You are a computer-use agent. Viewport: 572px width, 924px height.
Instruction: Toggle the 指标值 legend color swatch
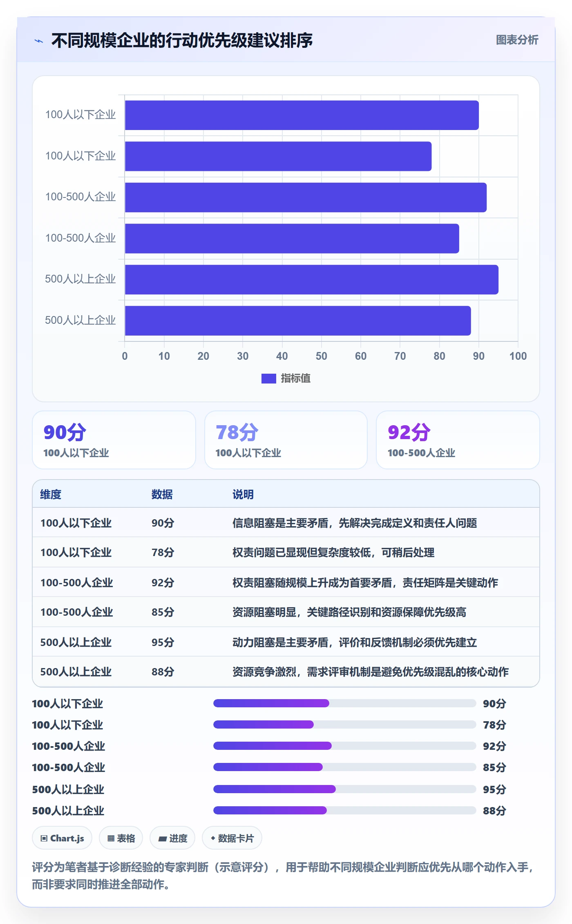pos(268,379)
